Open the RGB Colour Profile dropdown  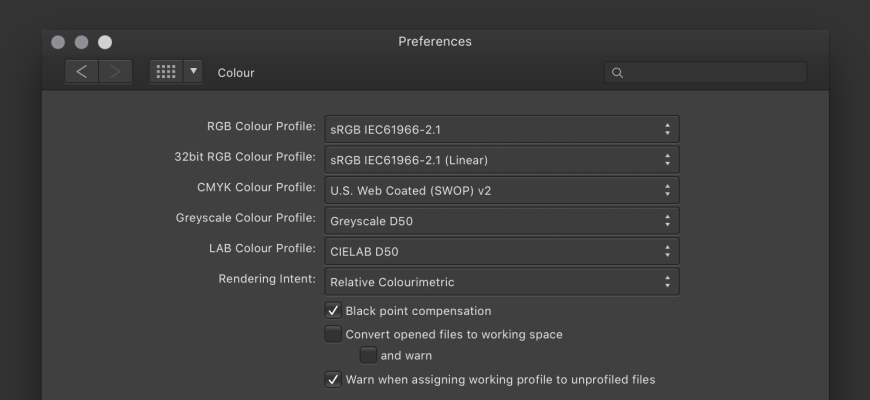tap(502, 129)
